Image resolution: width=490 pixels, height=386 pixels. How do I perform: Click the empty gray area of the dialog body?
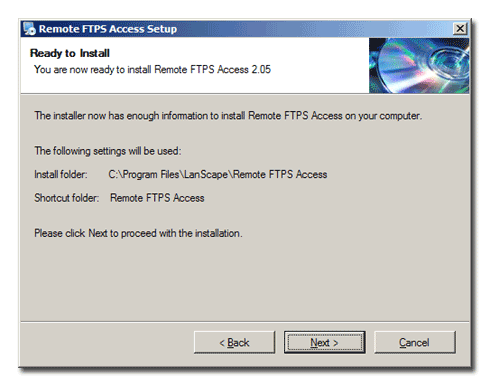click(245, 280)
